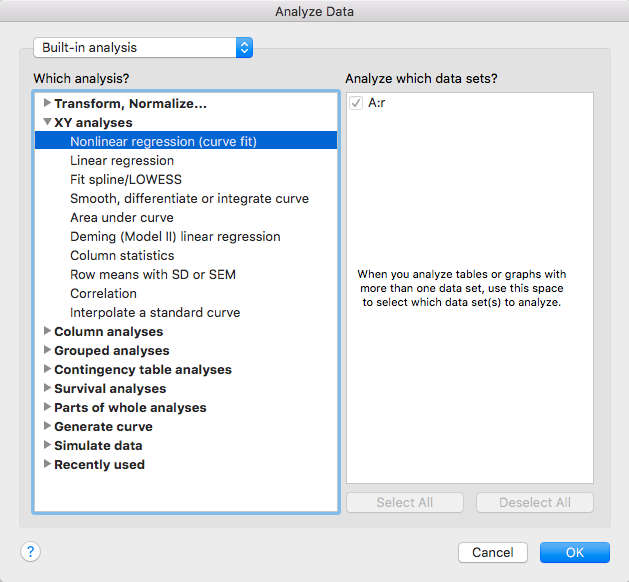The width and height of the screenshot is (629, 582).
Task: Select Linear regression analysis
Action: (x=122, y=160)
